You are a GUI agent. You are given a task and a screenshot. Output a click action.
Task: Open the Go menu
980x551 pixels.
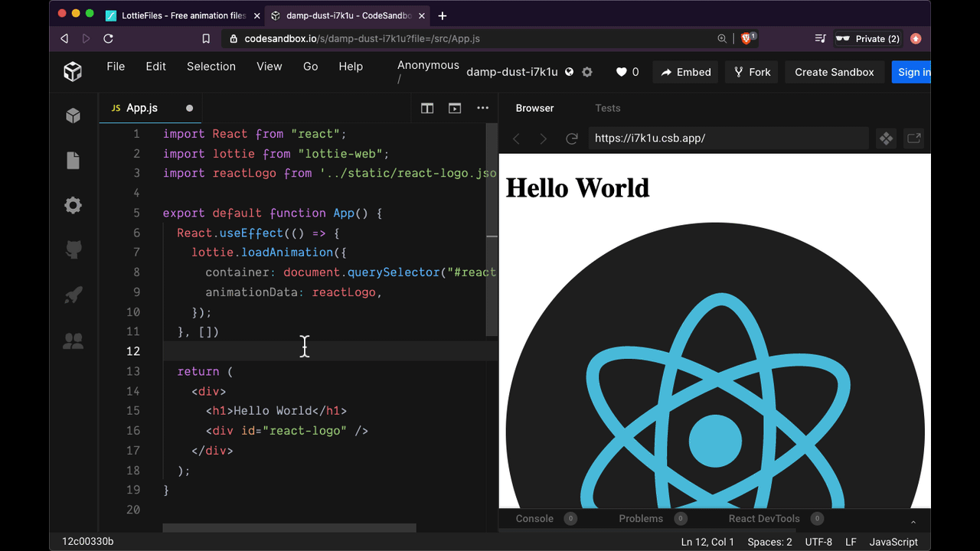click(x=310, y=67)
